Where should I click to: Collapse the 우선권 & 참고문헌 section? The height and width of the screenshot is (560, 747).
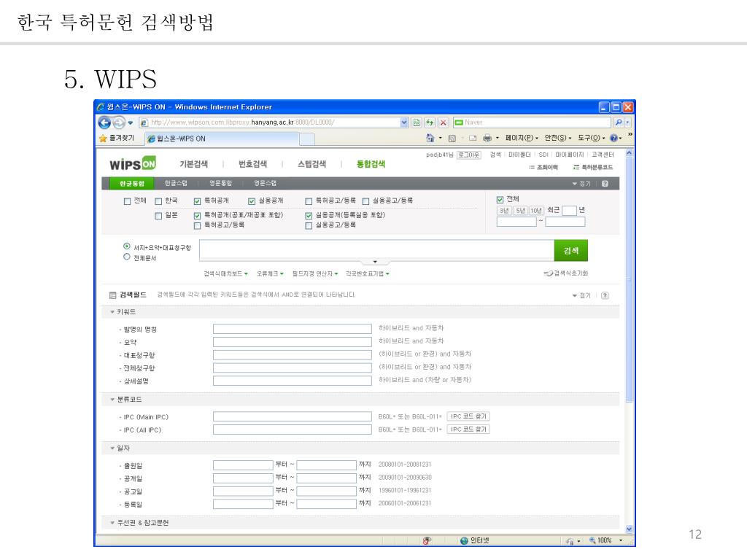112,523
